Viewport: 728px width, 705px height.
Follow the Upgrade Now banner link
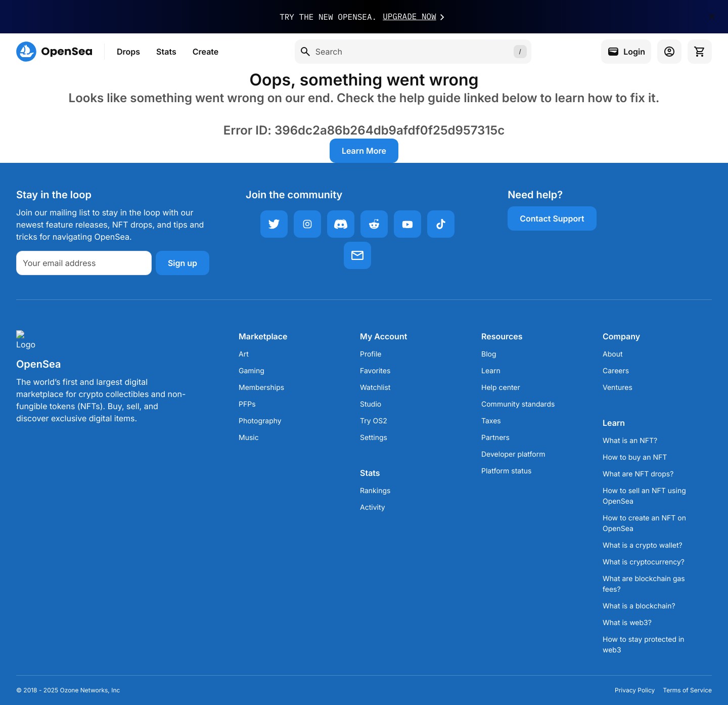click(x=409, y=17)
